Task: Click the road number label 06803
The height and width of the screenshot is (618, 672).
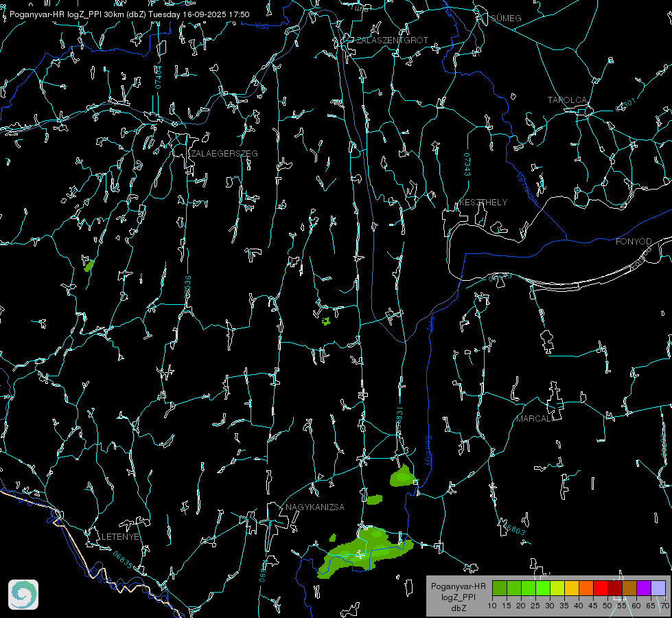Action: coord(514,529)
